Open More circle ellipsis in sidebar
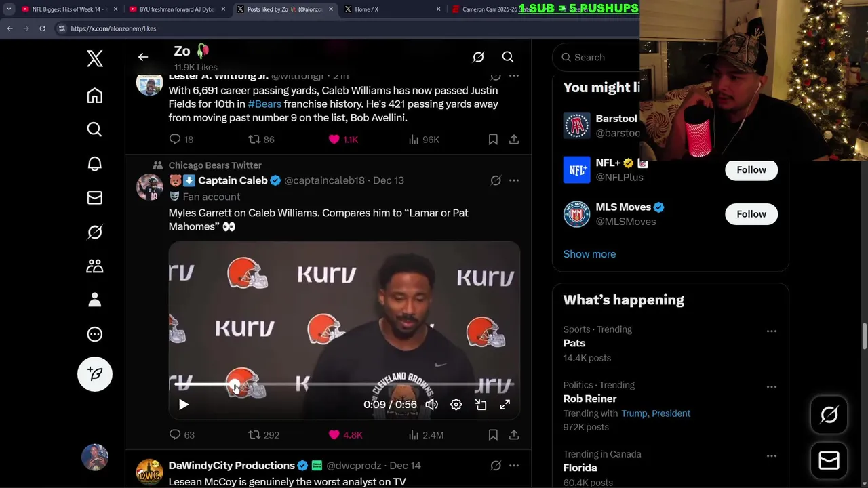The width and height of the screenshot is (868, 488). [95, 334]
